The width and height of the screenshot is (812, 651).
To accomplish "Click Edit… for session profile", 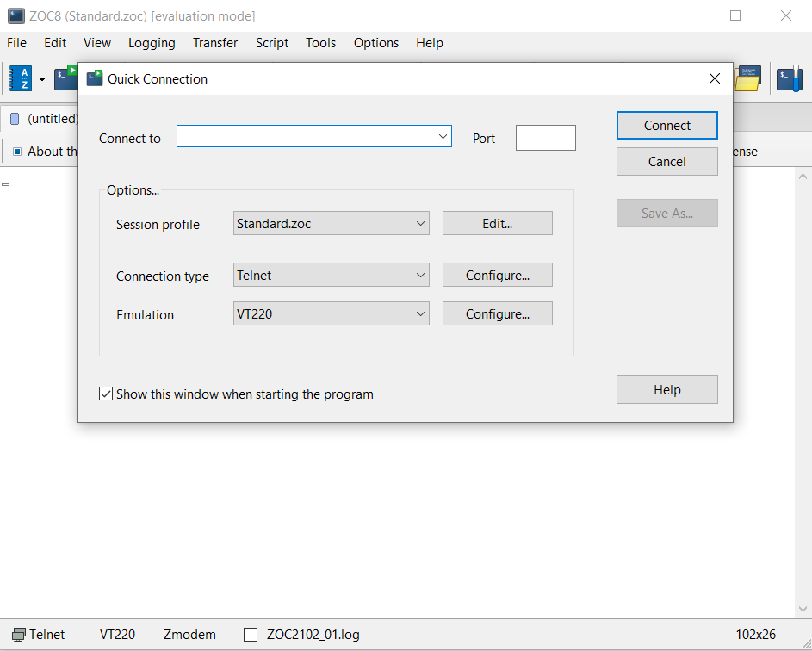I will (x=497, y=223).
